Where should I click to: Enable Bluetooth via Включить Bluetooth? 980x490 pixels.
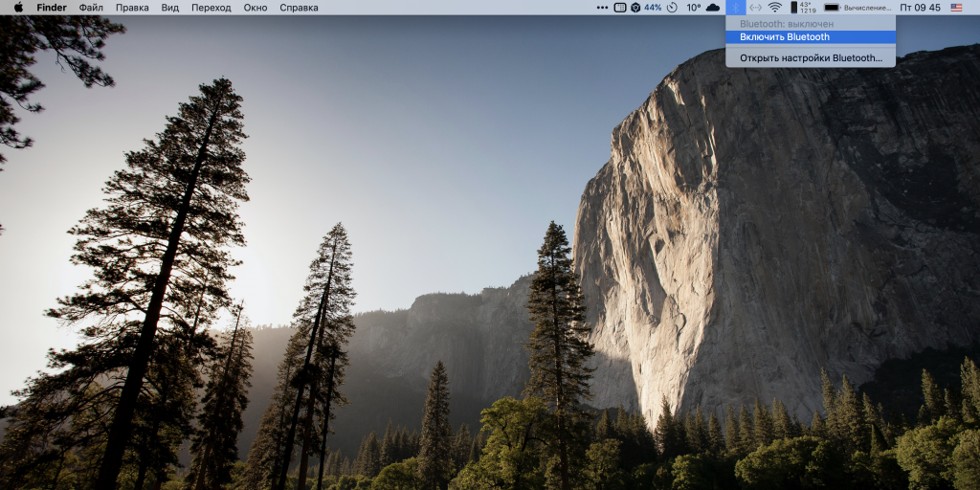point(785,37)
